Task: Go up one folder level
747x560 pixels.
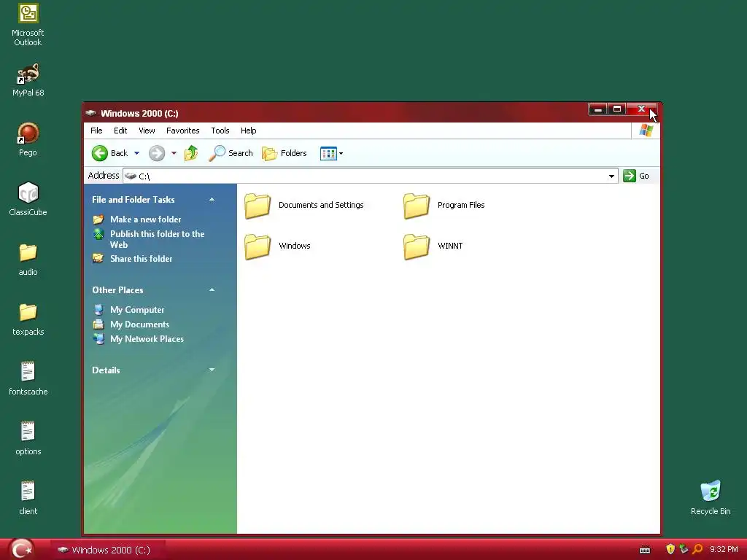Action: click(x=191, y=153)
